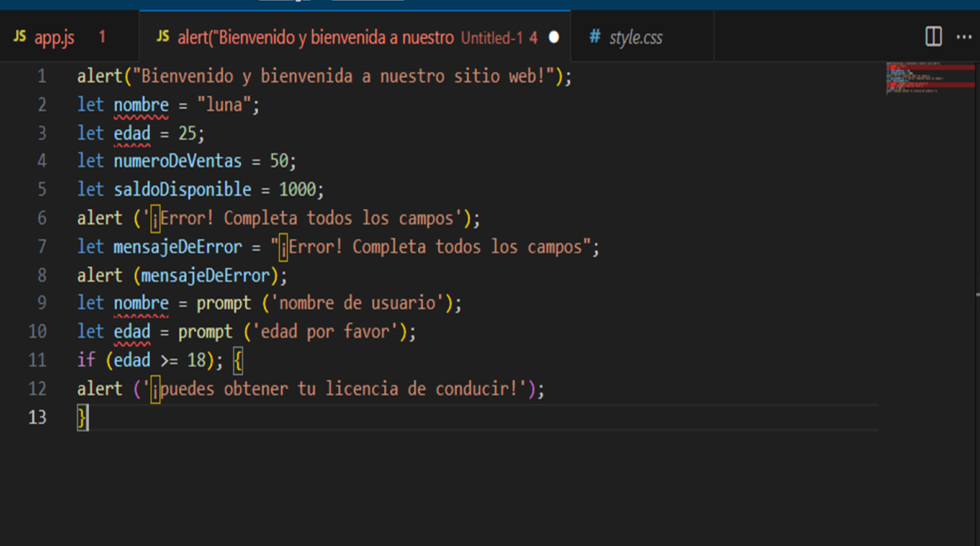Click the # icon on style.css tab

(x=595, y=37)
